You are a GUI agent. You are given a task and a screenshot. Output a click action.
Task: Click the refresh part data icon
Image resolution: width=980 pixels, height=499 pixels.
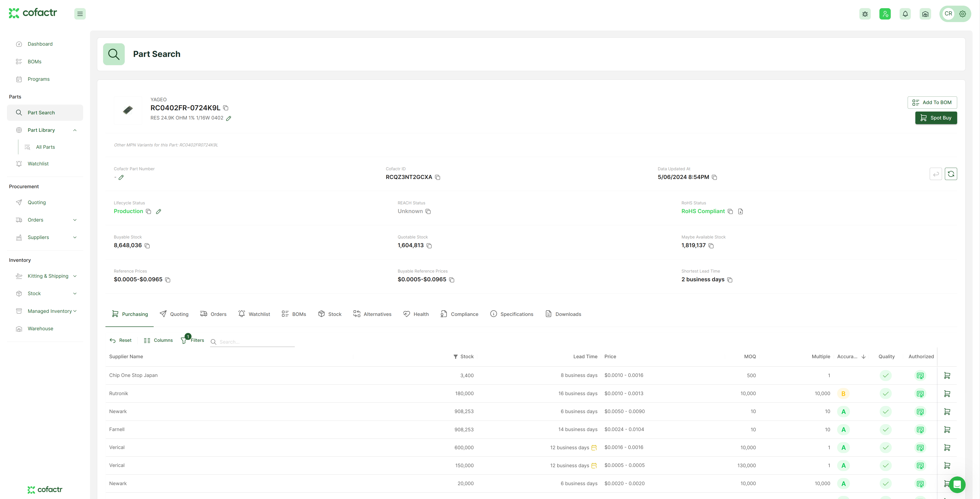click(x=951, y=174)
